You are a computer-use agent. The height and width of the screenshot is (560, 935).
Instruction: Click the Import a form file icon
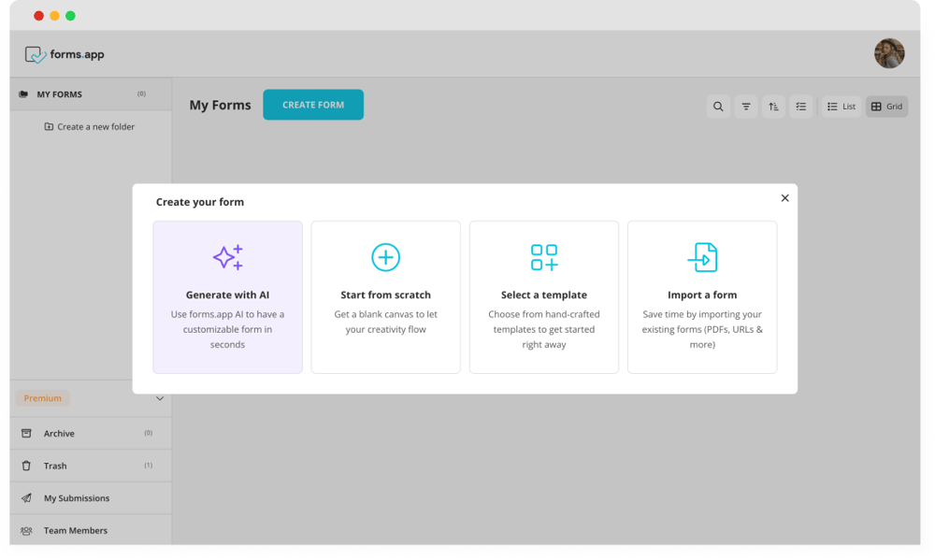702,257
